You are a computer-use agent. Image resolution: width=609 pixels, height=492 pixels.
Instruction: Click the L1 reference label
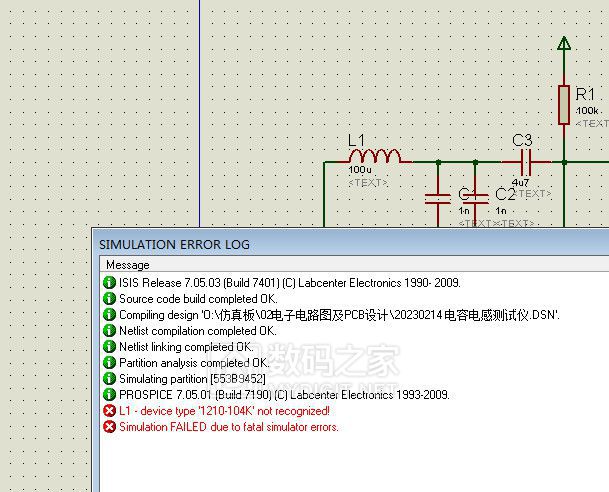coord(356,141)
